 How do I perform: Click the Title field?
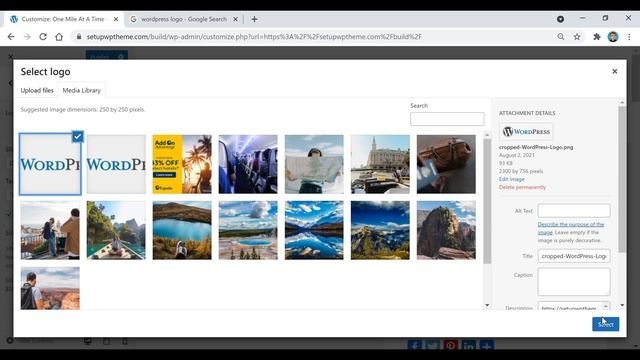coord(574,256)
